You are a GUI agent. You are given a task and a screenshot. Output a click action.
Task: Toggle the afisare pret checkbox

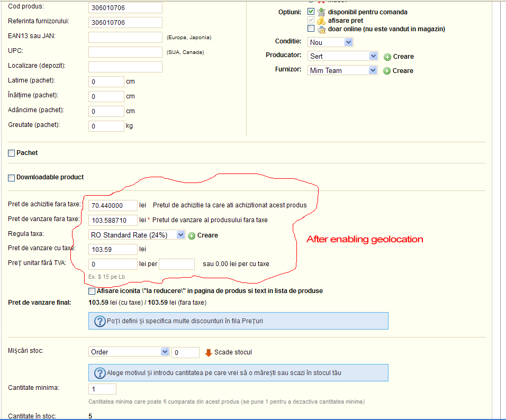point(311,20)
